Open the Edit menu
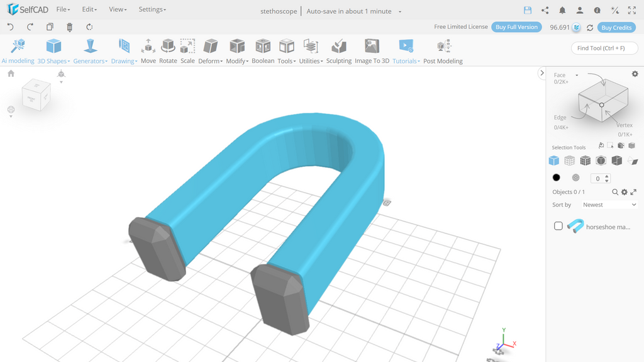The image size is (644, 362). (89, 9)
